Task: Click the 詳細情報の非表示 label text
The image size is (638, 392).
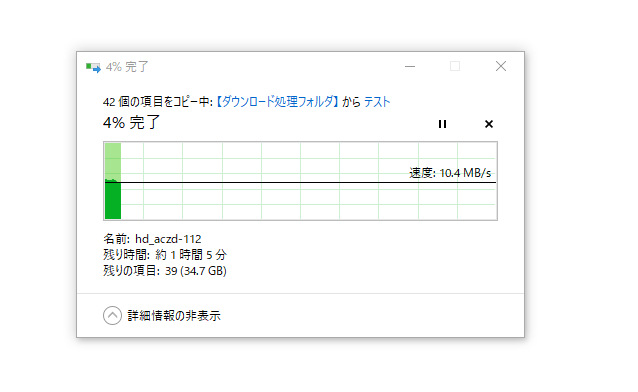Action: click(x=174, y=315)
